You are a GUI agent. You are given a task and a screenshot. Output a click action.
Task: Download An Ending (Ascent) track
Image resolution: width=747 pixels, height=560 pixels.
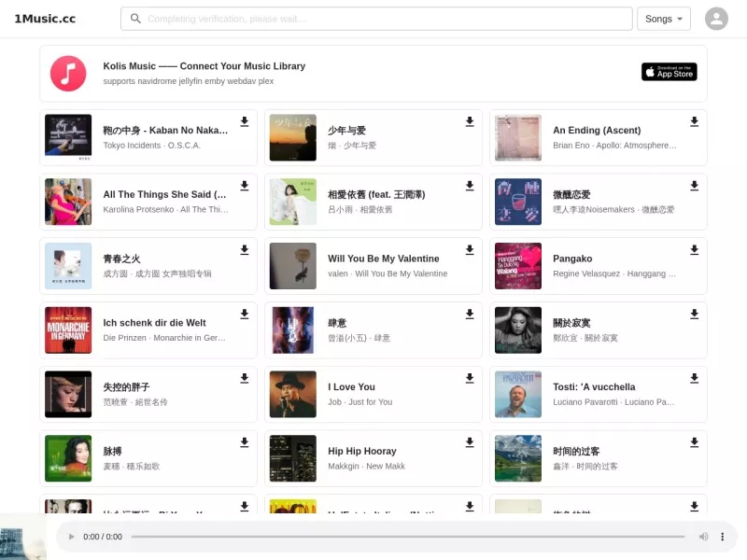click(694, 121)
